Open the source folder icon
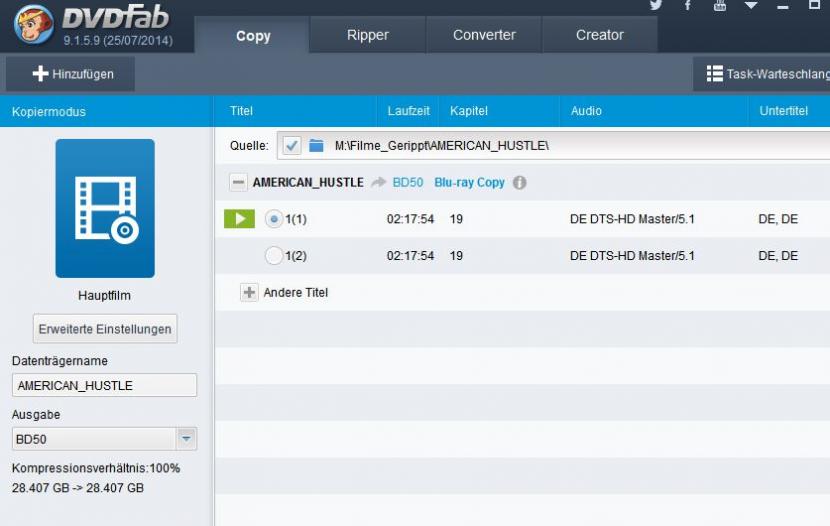 pos(317,145)
